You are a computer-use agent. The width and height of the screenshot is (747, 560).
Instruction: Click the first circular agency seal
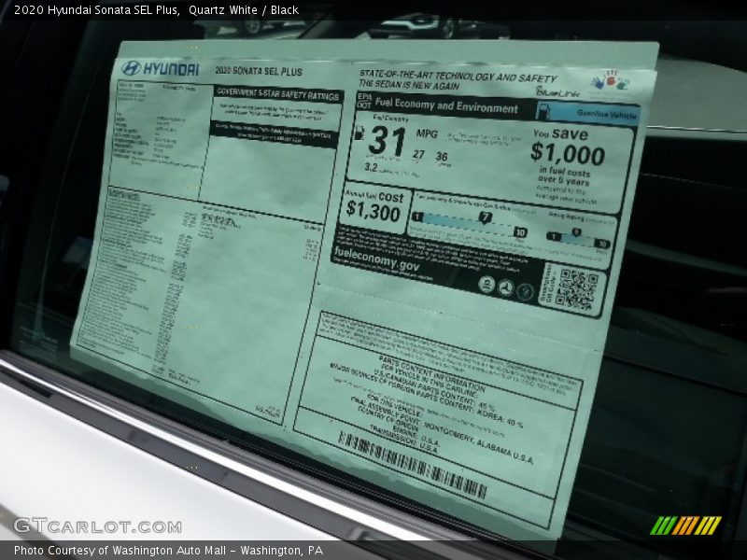tap(486, 284)
